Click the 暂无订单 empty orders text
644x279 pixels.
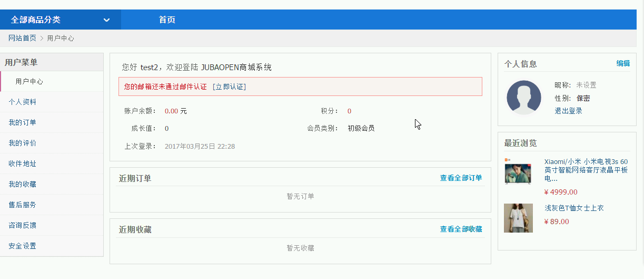[300, 196]
